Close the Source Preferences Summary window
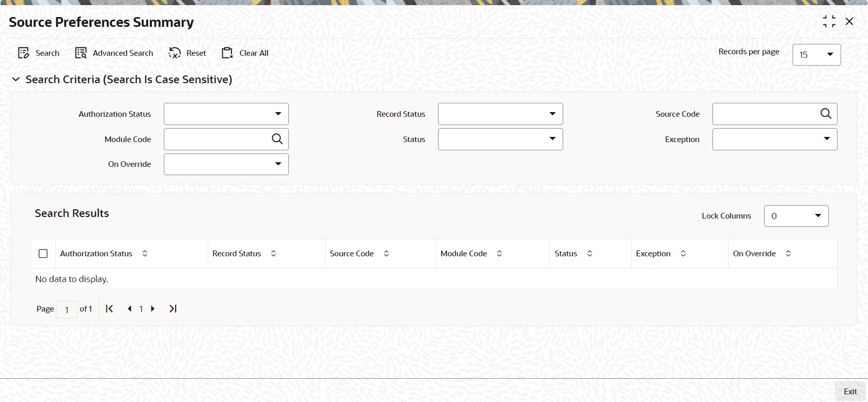The image size is (868, 402). pos(849,21)
